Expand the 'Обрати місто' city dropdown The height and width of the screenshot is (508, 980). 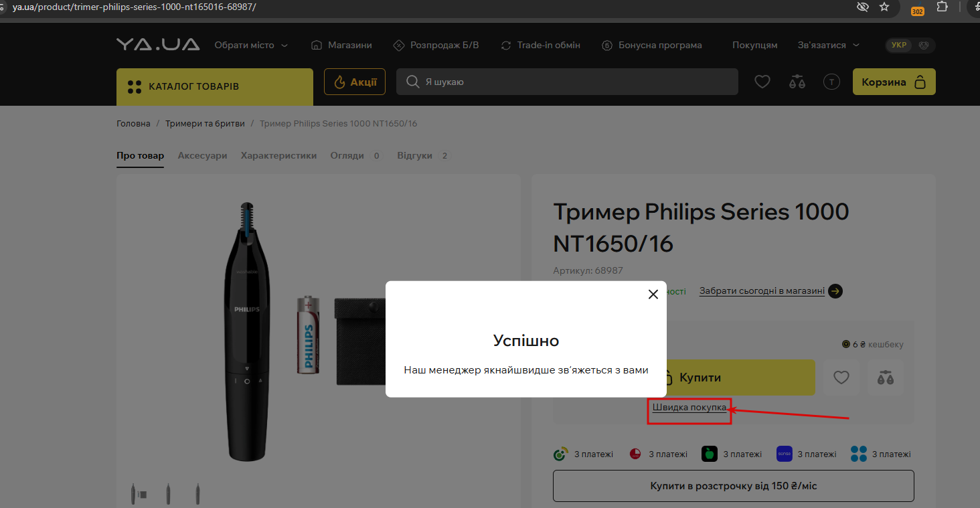(251, 46)
